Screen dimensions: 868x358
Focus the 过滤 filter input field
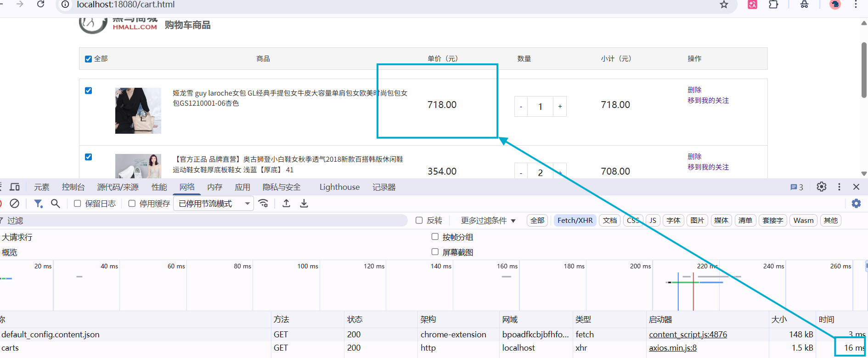coord(204,221)
